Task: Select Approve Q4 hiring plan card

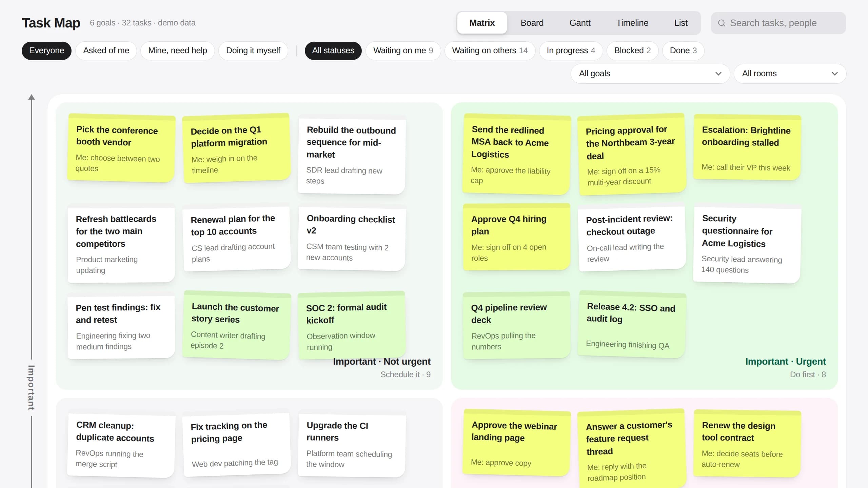Action: pos(516,237)
